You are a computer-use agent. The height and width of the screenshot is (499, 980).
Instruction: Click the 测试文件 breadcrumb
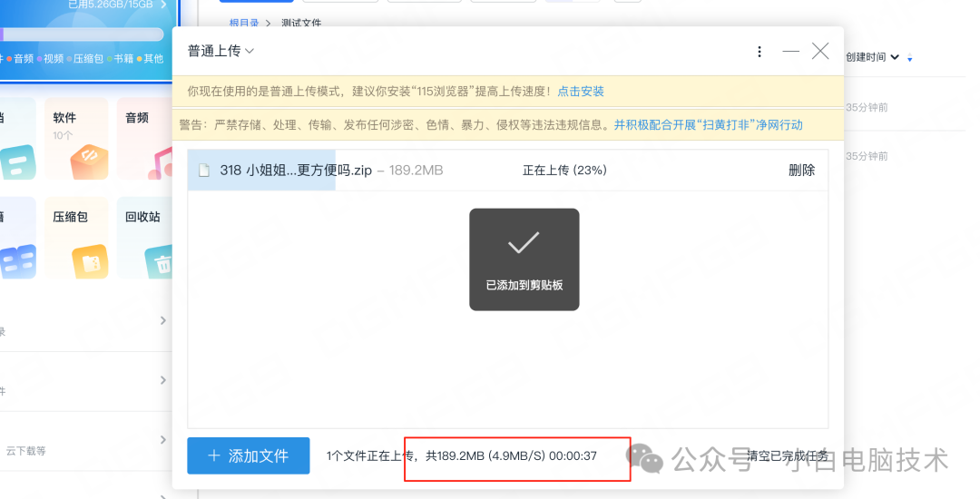301,23
